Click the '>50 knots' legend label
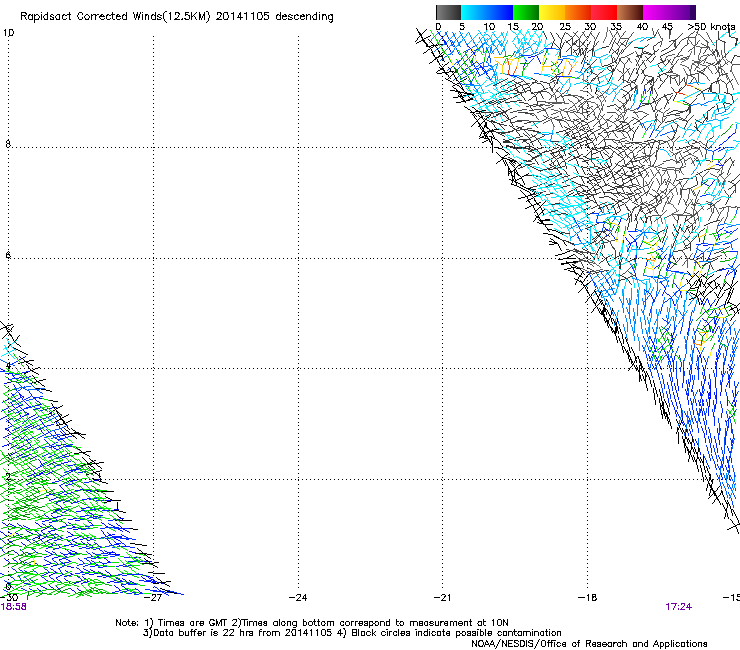The image size is (740, 650). (712, 27)
